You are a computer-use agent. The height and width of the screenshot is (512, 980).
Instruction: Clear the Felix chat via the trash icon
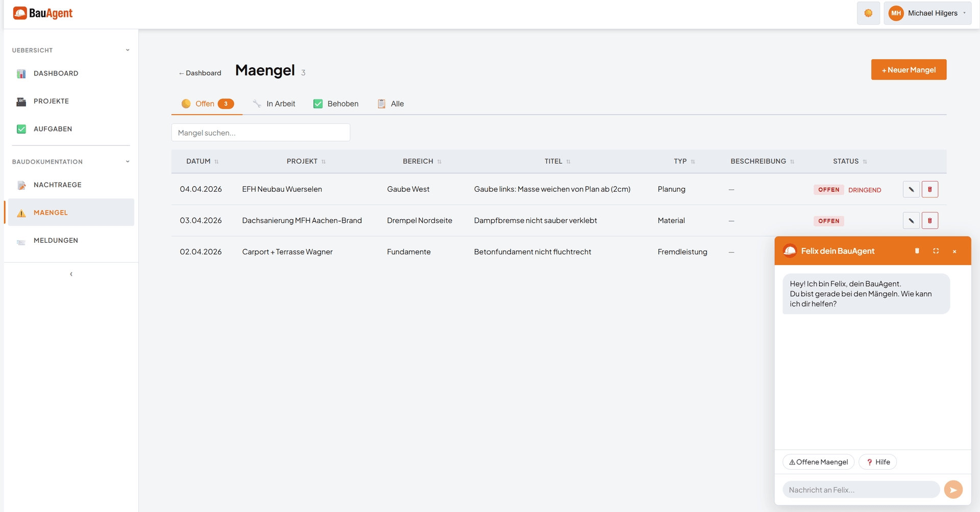(917, 250)
